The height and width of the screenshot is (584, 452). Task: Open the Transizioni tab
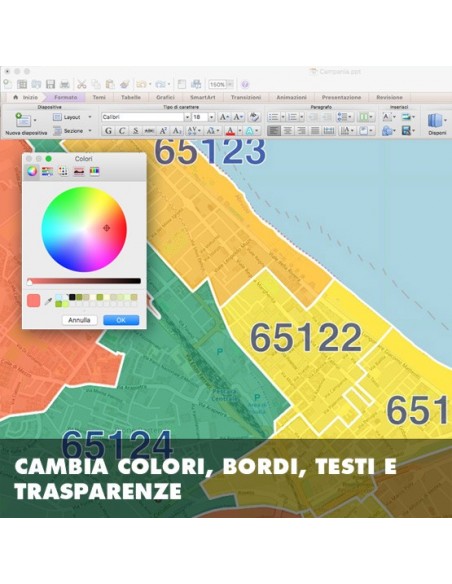246,97
